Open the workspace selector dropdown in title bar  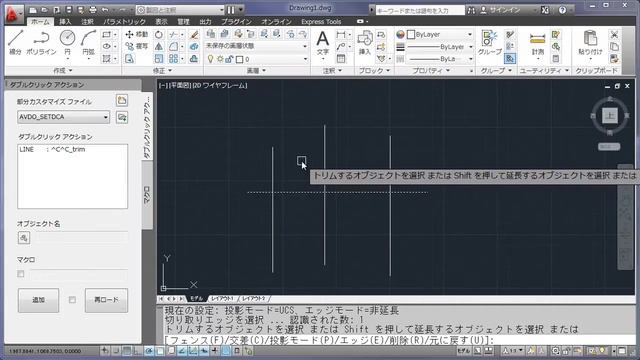(x=180, y=9)
